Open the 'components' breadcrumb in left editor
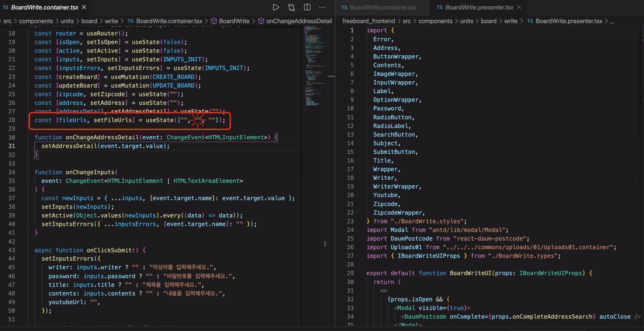 [36, 21]
